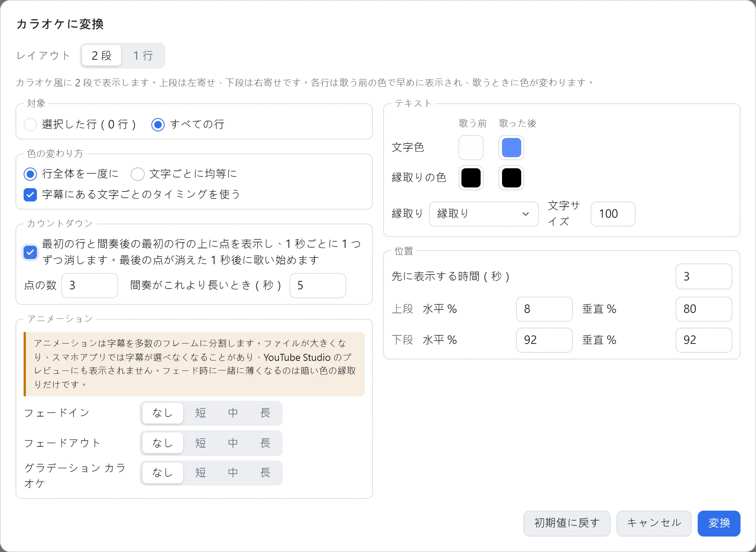
Task: Open the 歌う前 black outline color swatch
Action: click(471, 178)
